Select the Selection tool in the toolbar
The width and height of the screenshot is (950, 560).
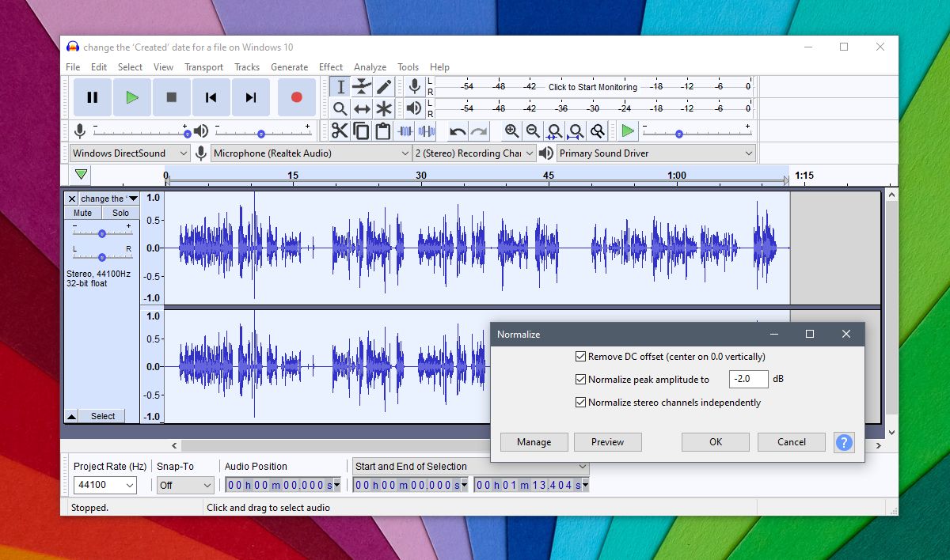point(340,87)
